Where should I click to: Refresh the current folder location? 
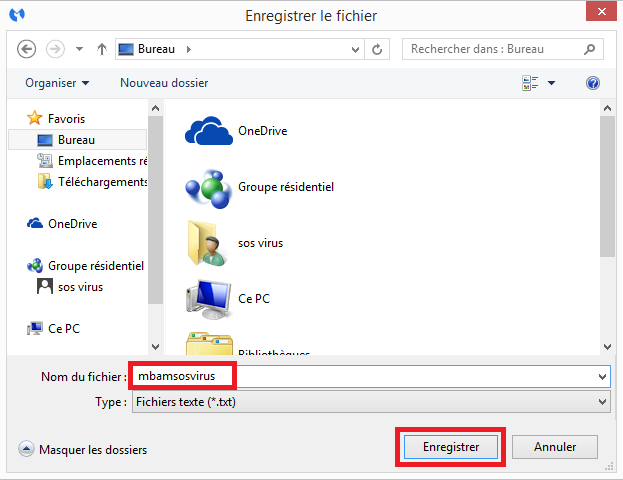[377, 48]
